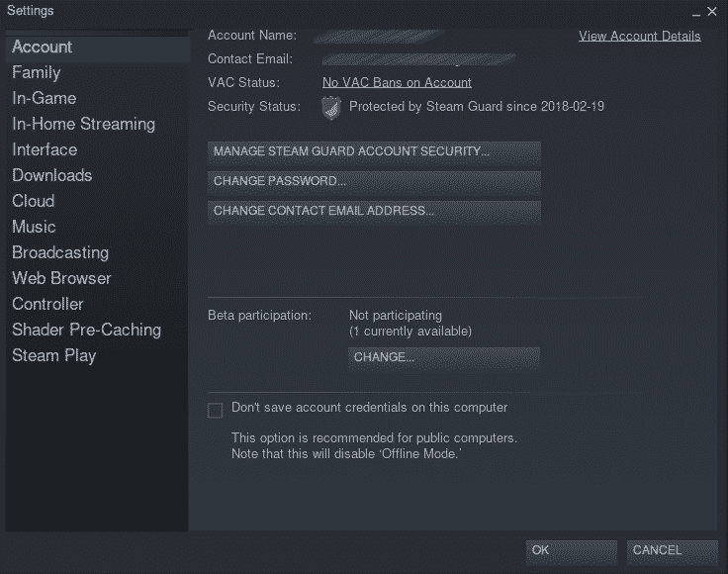Image resolution: width=728 pixels, height=574 pixels.
Task: Open Broadcasting settings
Action: [x=60, y=252]
